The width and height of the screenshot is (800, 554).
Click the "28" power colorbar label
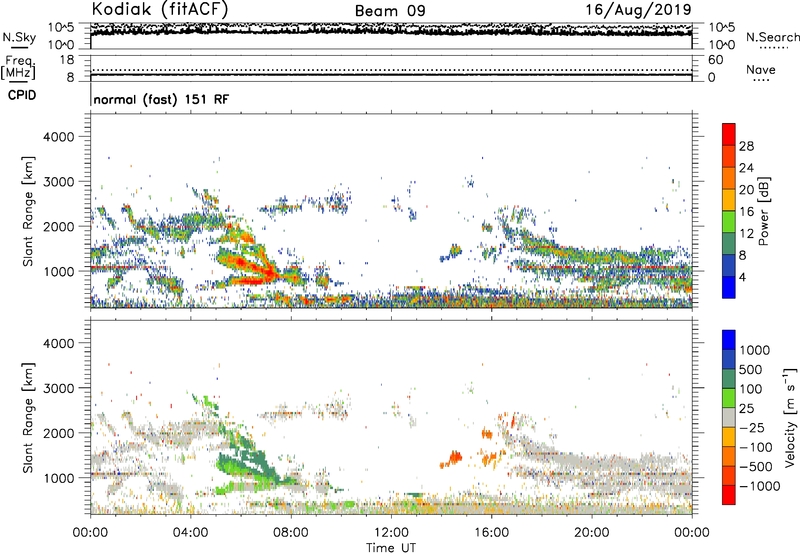746,146
